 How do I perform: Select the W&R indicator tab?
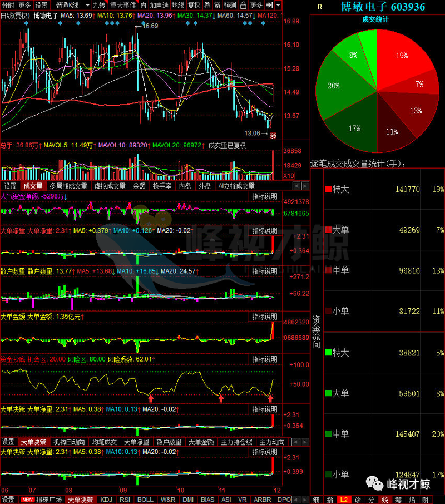(x=168, y=500)
